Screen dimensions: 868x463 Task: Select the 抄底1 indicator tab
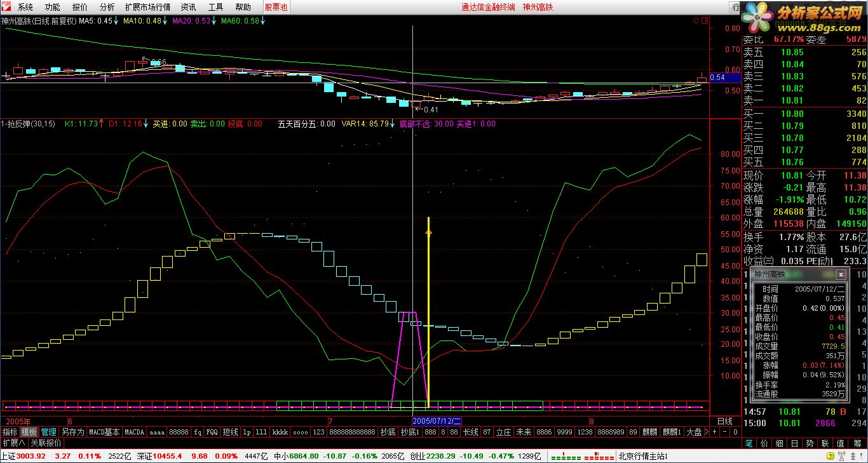410,432
